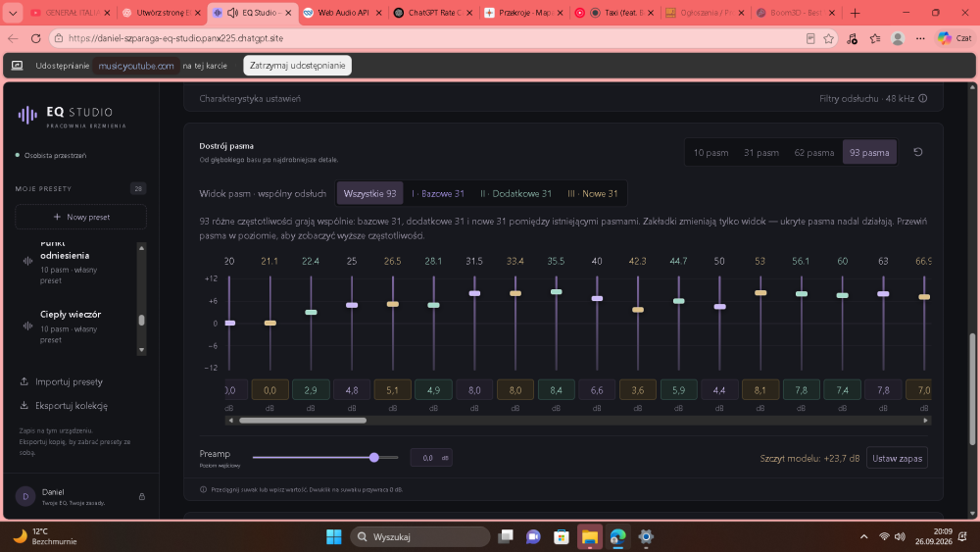The height and width of the screenshot is (552, 980).
Task: Click the Ustaw zapas button
Action: point(897,458)
